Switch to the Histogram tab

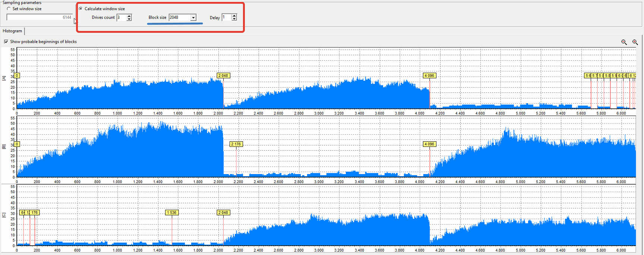click(x=12, y=31)
